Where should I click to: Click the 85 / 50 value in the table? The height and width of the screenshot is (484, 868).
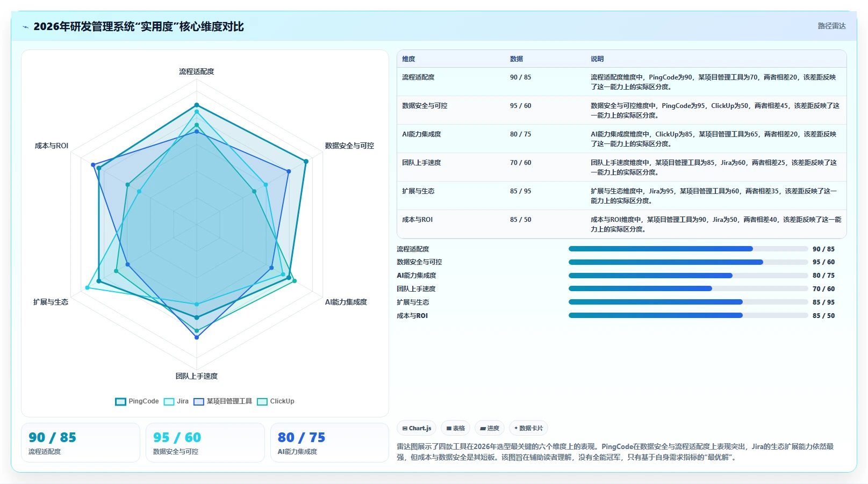(520, 220)
